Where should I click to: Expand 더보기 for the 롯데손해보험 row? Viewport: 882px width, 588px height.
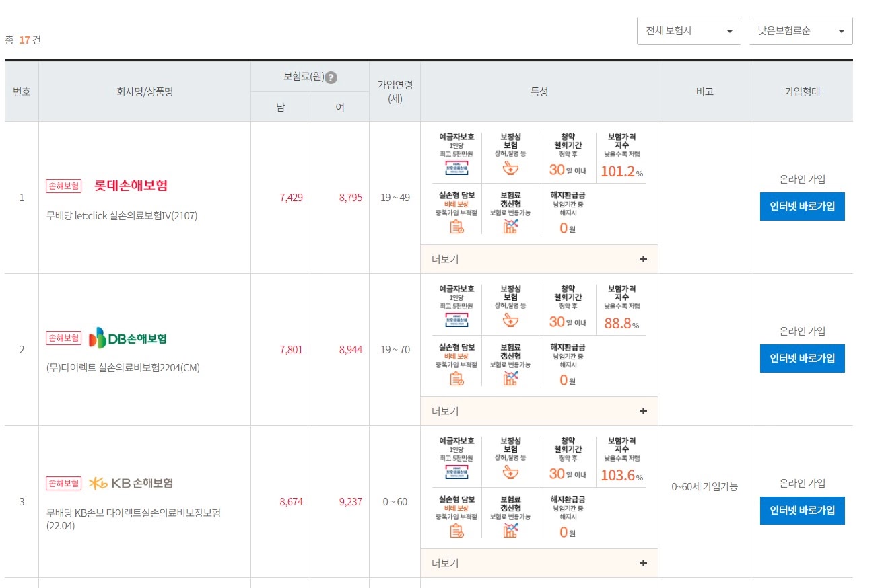[x=539, y=259]
